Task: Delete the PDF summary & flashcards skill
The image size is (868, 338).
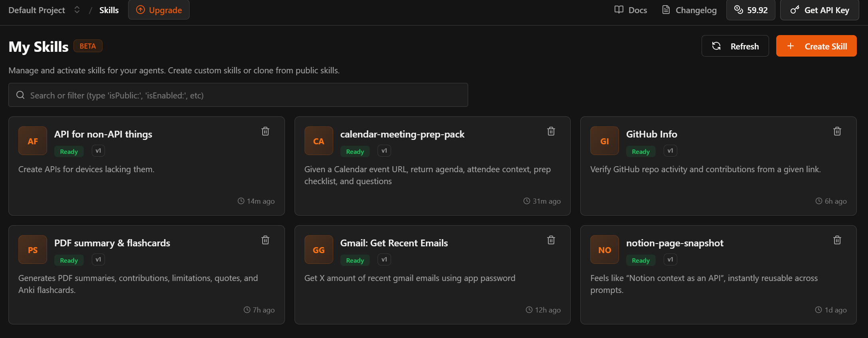Action: (x=265, y=240)
